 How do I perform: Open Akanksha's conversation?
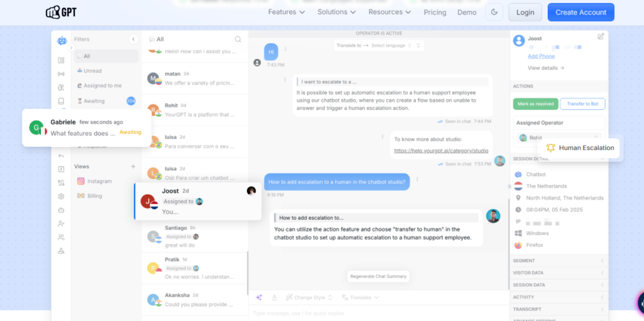[x=195, y=300]
